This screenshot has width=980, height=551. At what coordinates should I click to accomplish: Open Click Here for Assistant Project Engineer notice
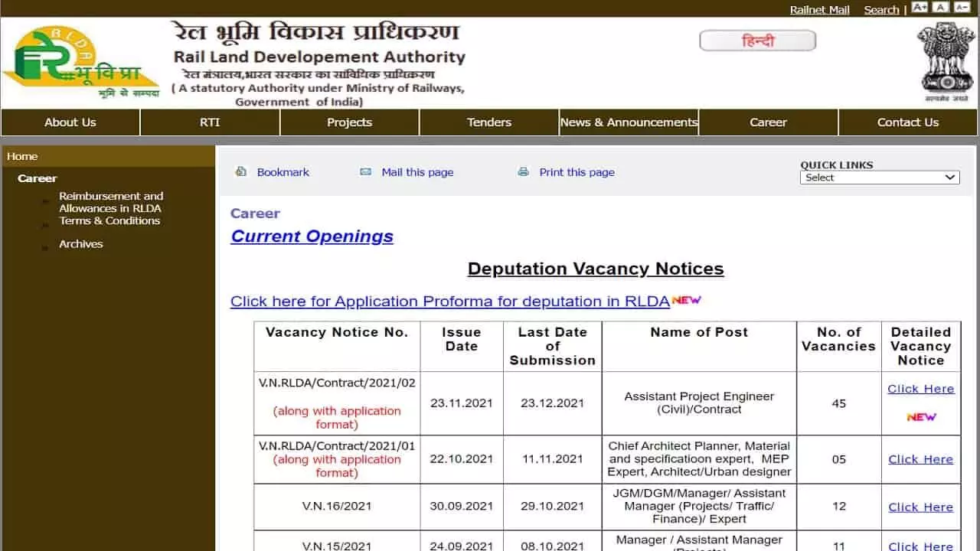pos(920,389)
